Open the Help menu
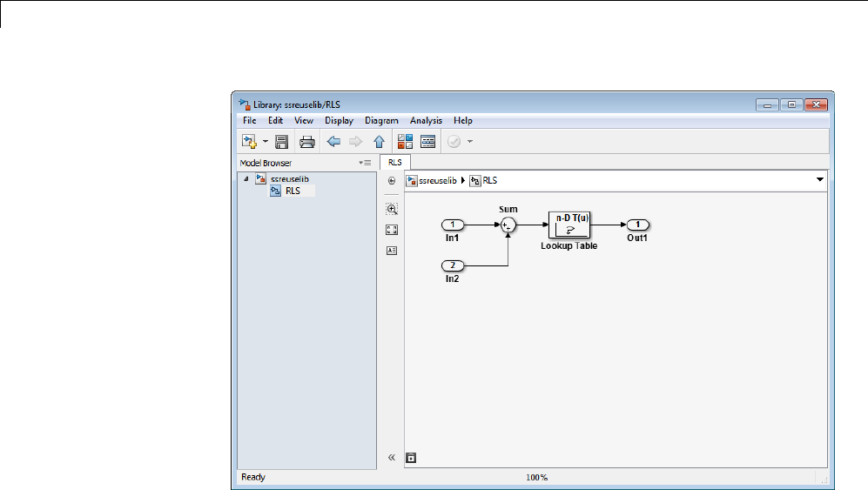 point(463,121)
